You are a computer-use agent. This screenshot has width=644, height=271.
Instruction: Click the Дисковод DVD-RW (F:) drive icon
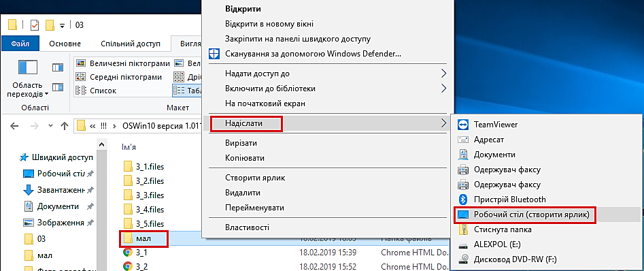(463, 259)
